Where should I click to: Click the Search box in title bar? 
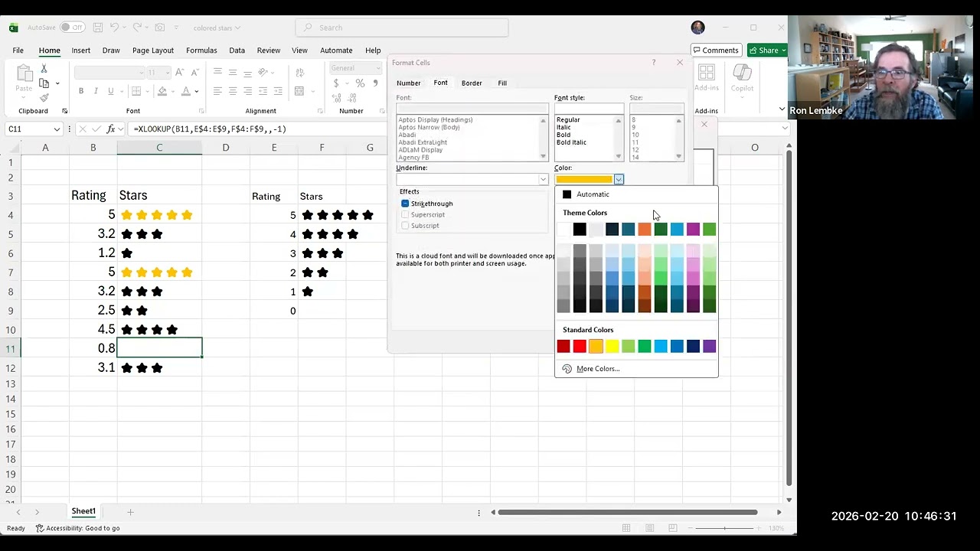(402, 28)
